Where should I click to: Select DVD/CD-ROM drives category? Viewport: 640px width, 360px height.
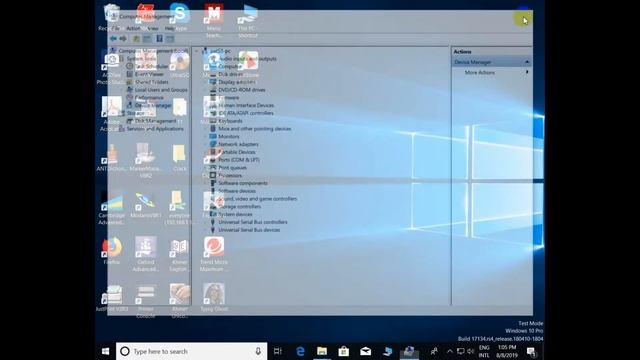pyautogui.click(x=242, y=89)
